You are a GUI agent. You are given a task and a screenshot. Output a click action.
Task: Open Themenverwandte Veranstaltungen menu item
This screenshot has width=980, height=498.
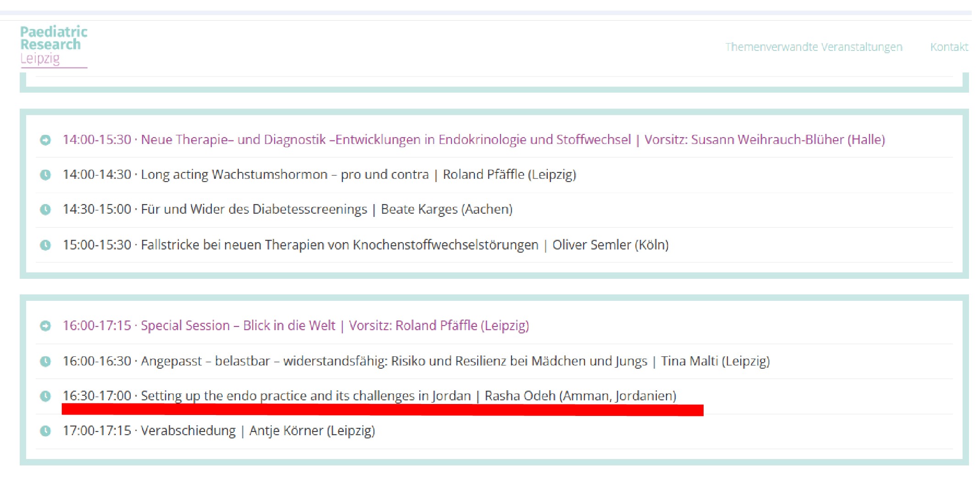pyautogui.click(x=814, y=47)
